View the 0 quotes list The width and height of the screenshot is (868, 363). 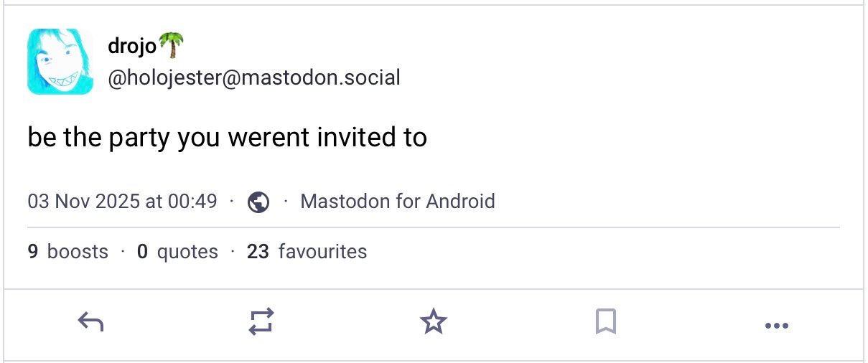(177, 252)
